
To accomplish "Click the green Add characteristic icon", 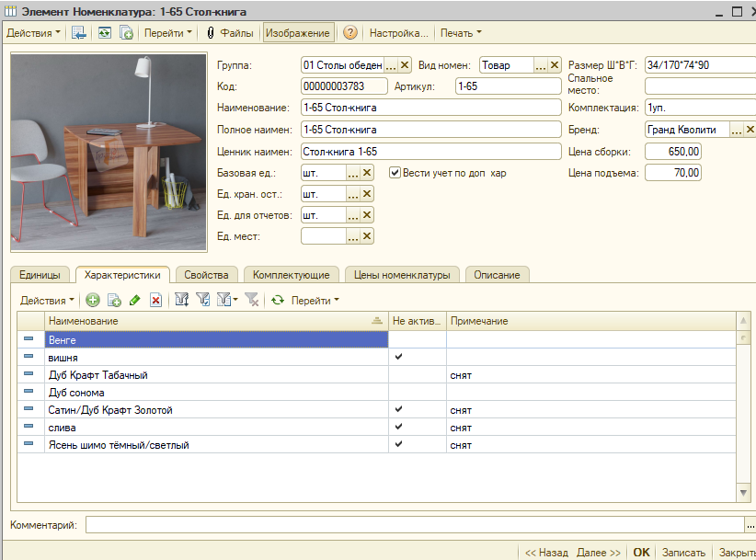I will [x=92, y=300].
